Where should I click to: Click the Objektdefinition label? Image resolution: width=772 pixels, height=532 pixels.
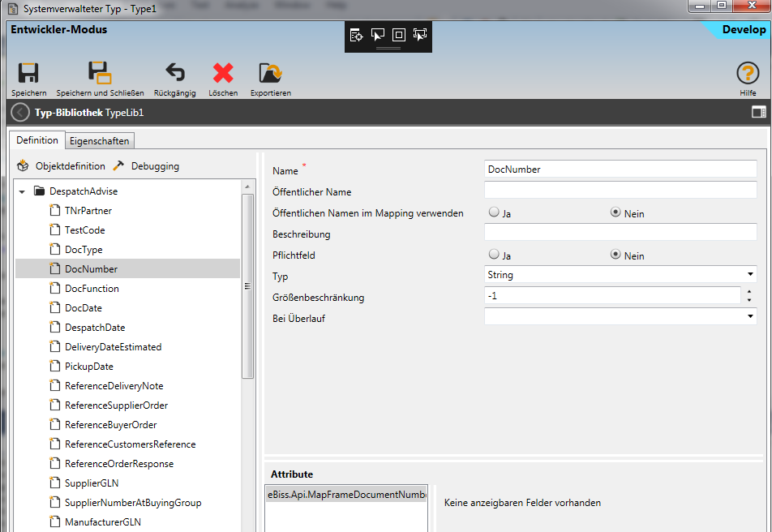click(x=71, y=166)
